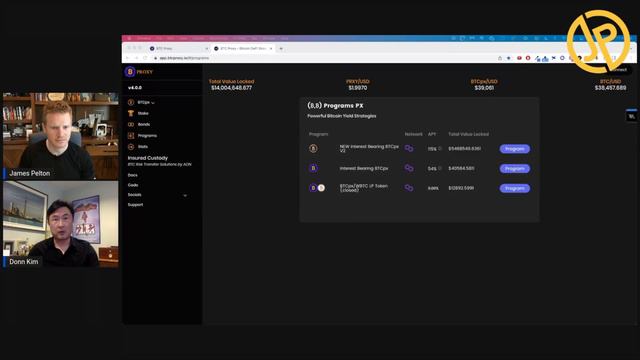Click the browser reload button
This screenshot has height=360, width=640.
pos(145,58)
